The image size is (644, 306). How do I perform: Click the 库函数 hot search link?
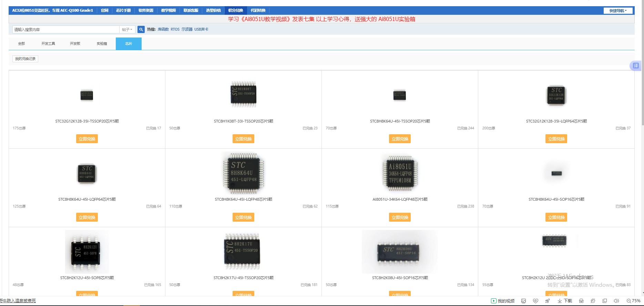(x=163, y=30)
